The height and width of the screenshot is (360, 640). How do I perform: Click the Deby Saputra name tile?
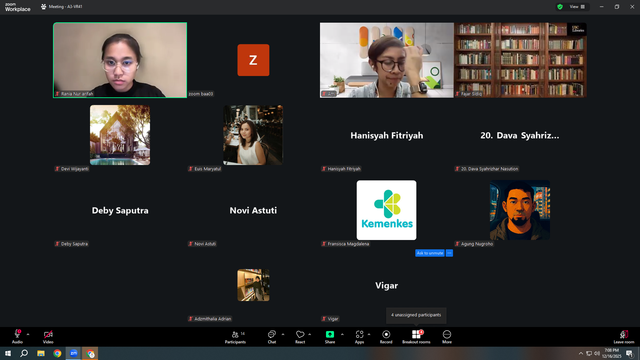click(120, 211)
